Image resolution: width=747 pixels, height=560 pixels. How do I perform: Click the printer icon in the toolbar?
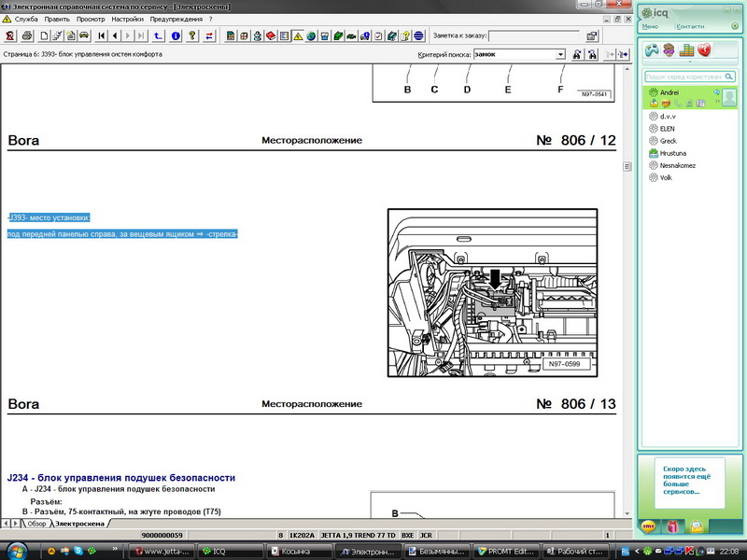[27, 35]
